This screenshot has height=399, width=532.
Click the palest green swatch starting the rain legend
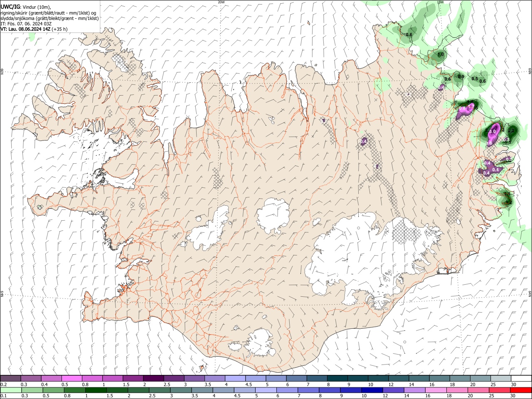click(x=10, y=390)
